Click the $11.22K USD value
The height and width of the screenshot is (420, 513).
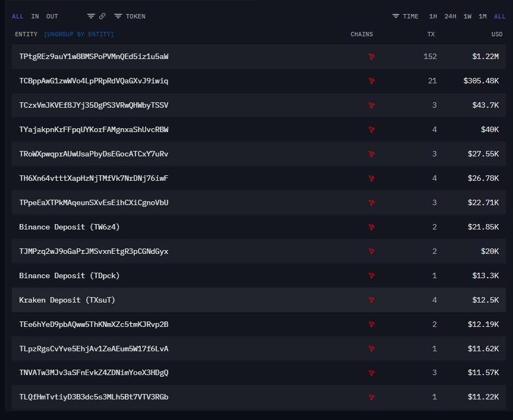click(x=483, y=397)
